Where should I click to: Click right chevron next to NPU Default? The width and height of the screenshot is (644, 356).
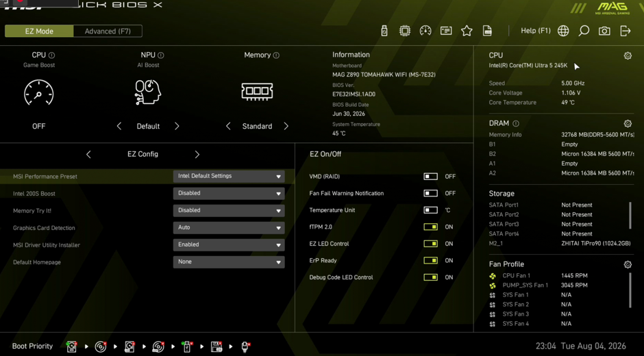(x=177, y=126)
